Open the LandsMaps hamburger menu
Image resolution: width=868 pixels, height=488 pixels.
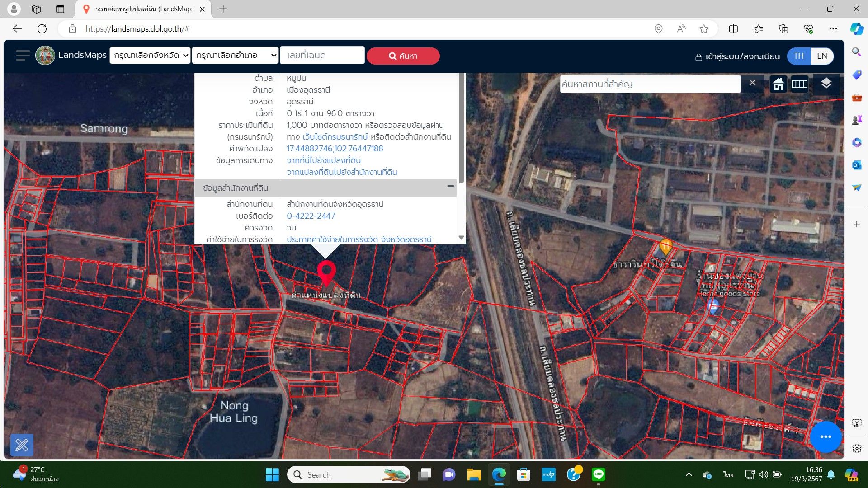point(23,56)
